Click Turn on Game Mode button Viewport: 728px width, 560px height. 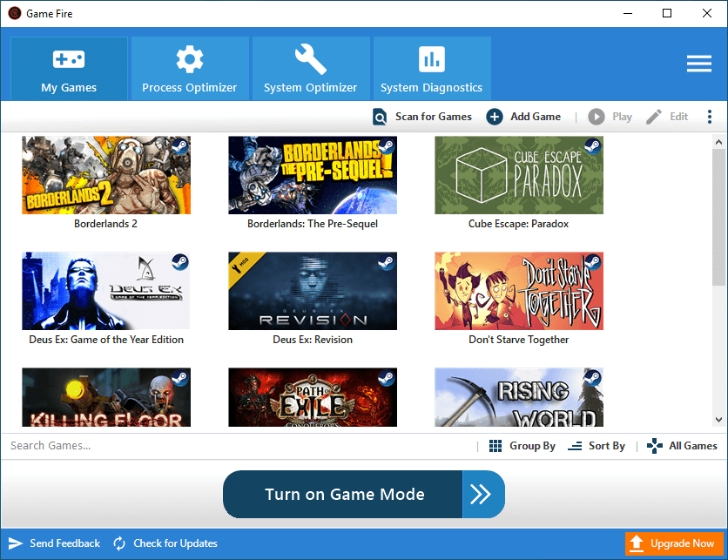click(342, 495)
